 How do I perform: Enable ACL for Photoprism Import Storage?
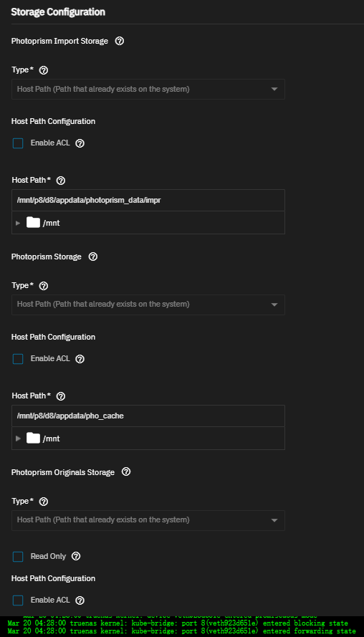pos(18,143)
